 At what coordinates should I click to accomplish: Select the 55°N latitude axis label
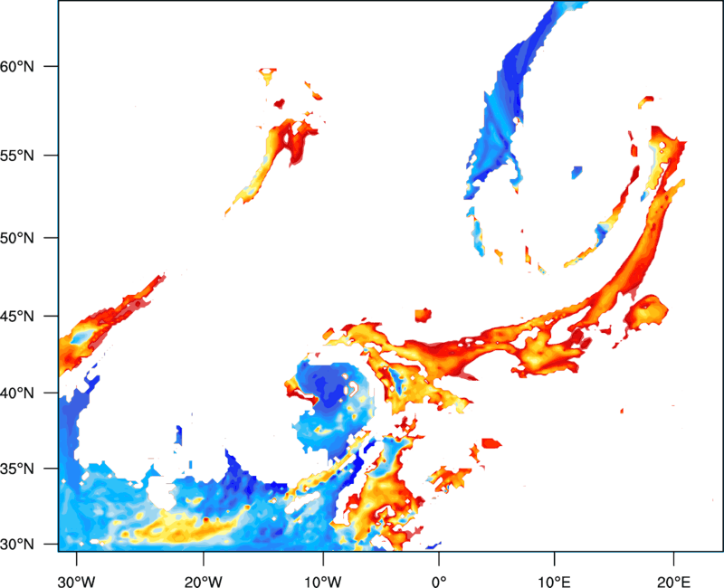pyautogui.click(x=17, y=156)
